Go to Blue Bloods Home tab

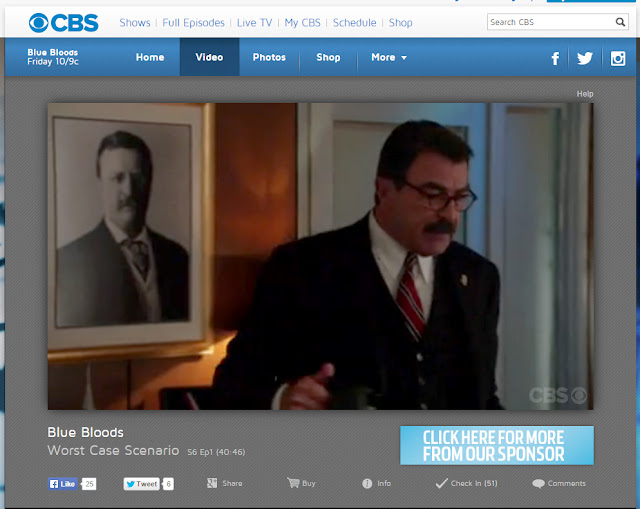pos(150,57)
